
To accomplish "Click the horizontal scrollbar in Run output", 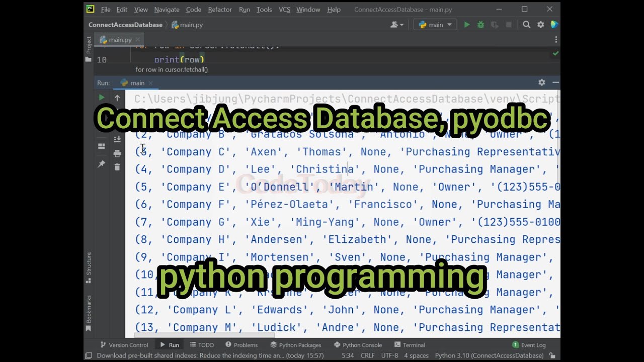I will pyautogui.click(x=204, y=335).
